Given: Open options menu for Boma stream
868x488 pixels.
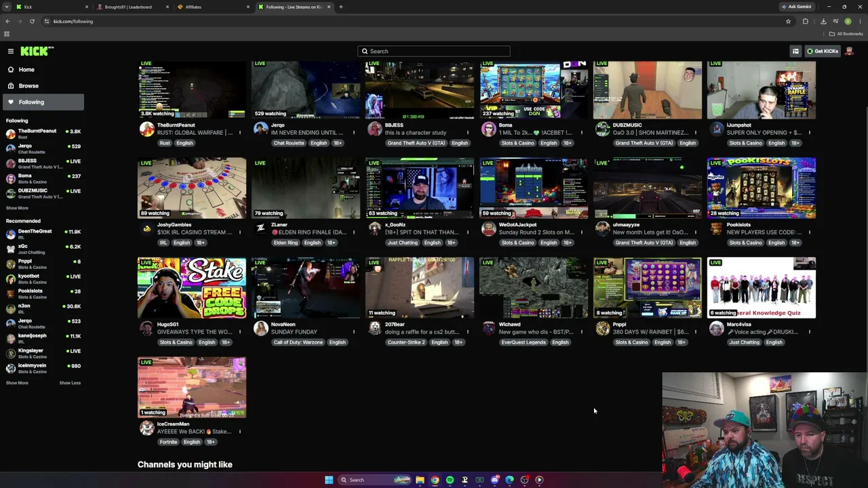Looking at the screenshot, I should pos(581,133).
